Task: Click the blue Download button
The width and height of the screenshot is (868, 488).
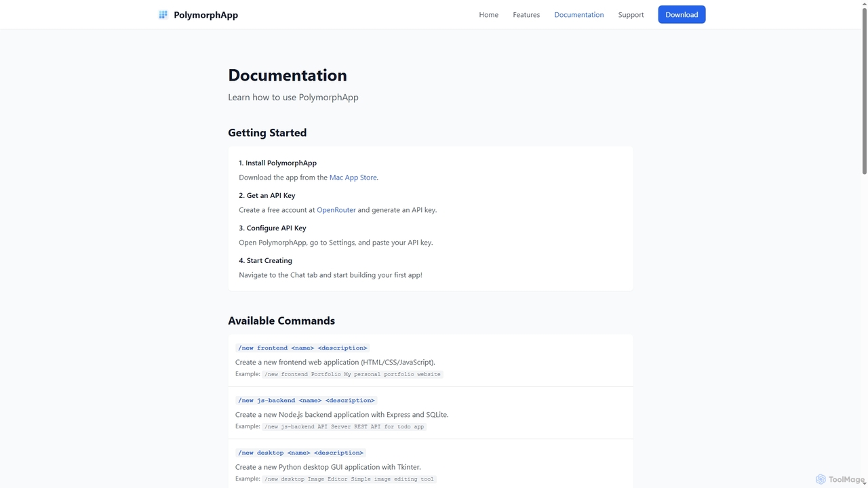Action: tap(682, 15)
